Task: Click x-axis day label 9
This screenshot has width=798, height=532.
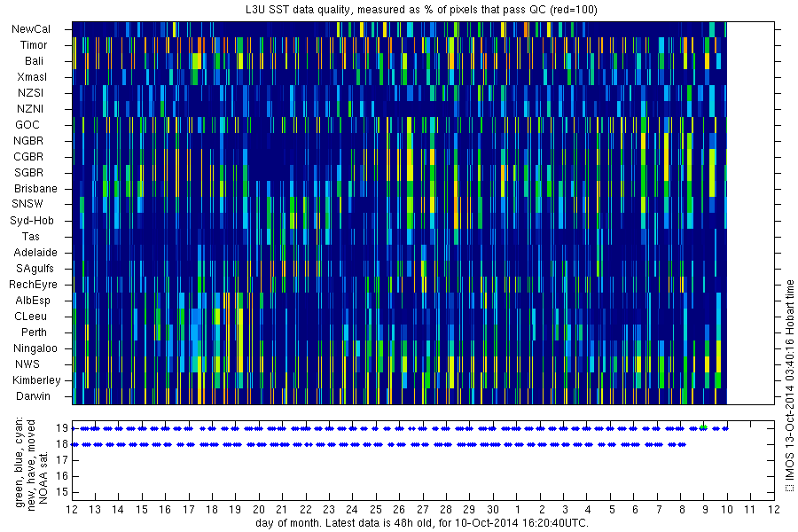Action: [705, 510]
